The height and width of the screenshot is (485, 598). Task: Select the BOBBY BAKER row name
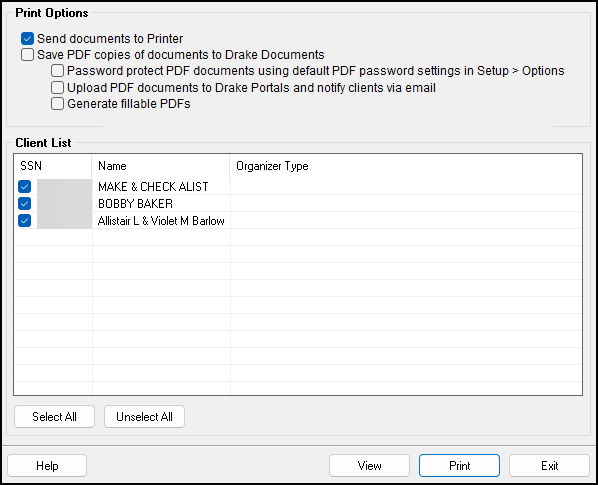135,204
